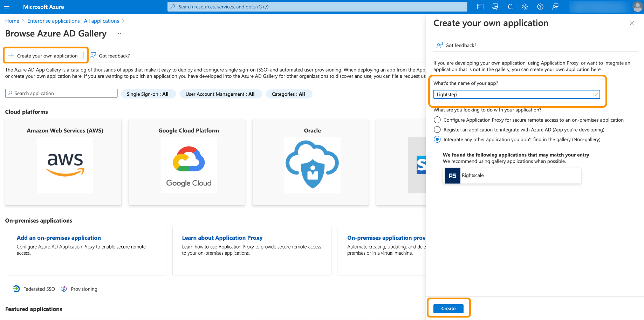Open the user account avatar
This screenshot has width=644, height=320.
(637, 7)
